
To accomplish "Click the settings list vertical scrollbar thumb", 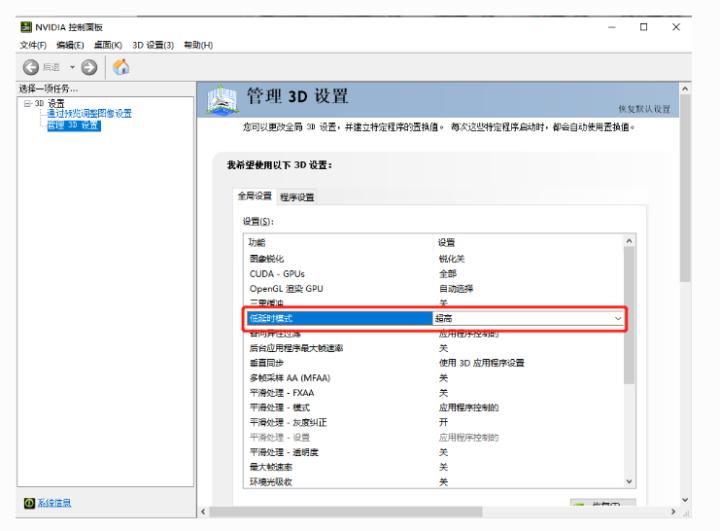I will click(630, 315).
